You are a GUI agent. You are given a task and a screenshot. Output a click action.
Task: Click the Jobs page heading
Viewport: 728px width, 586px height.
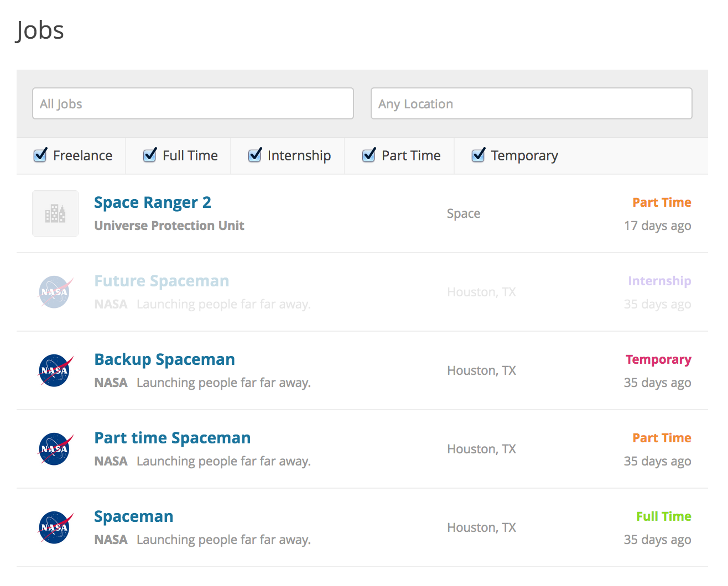[39, 30]
